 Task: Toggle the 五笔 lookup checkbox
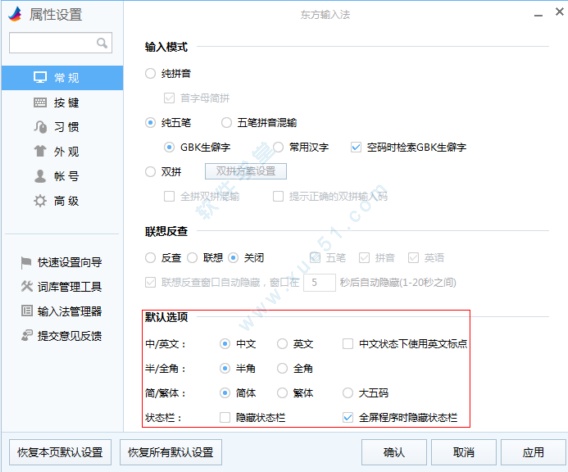[315, 258]
